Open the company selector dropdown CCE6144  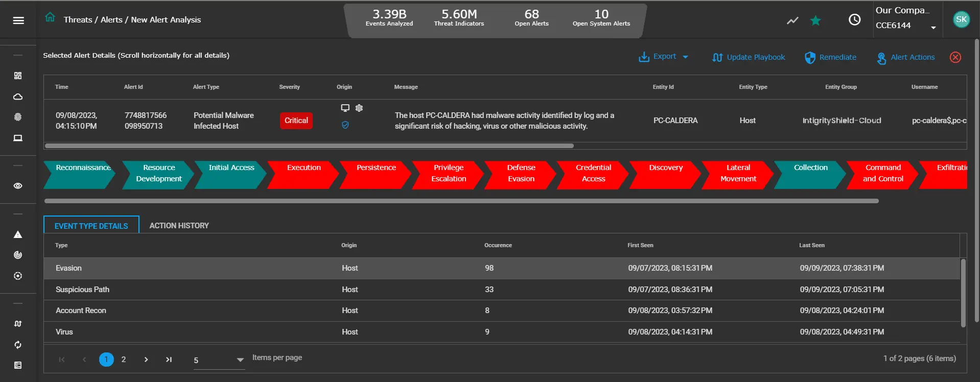pos(906,26)
